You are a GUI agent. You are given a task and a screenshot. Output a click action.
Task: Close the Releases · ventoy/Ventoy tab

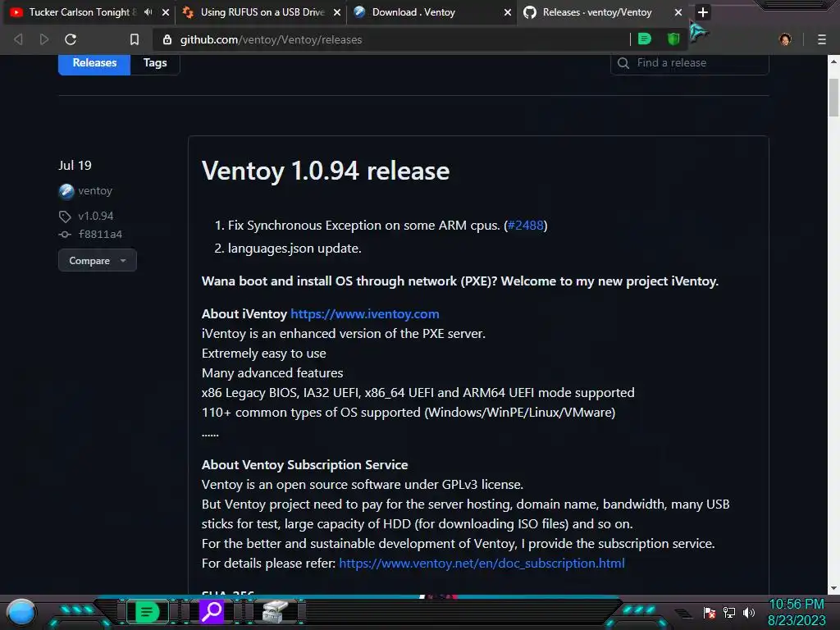pyautogui.click(x=678, y=11)
